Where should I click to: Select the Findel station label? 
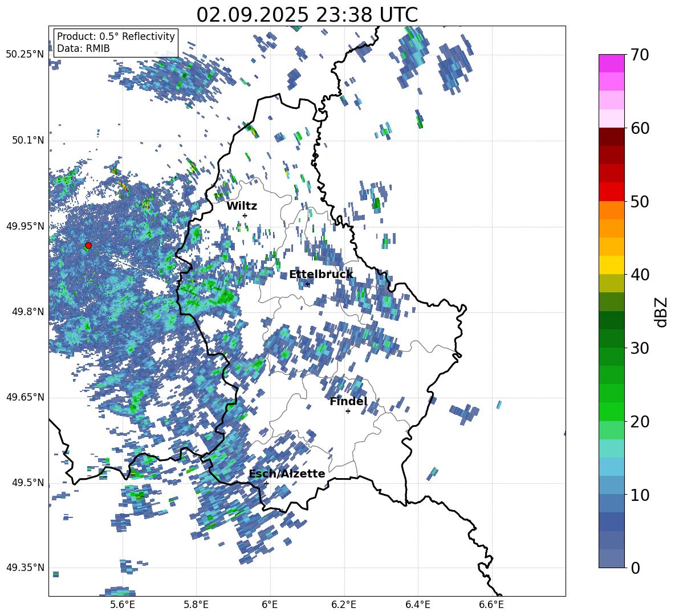tap(348, 401)
